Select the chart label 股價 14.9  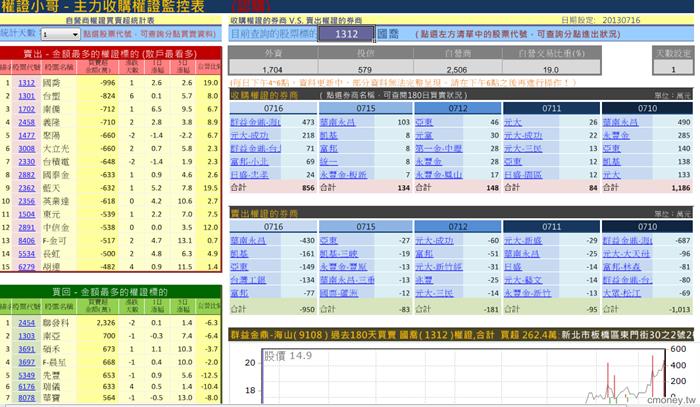pos(288,356)
